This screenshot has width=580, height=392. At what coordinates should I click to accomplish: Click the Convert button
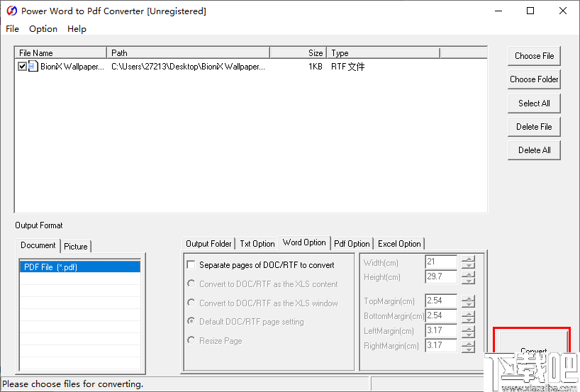[x=532, y=344]
